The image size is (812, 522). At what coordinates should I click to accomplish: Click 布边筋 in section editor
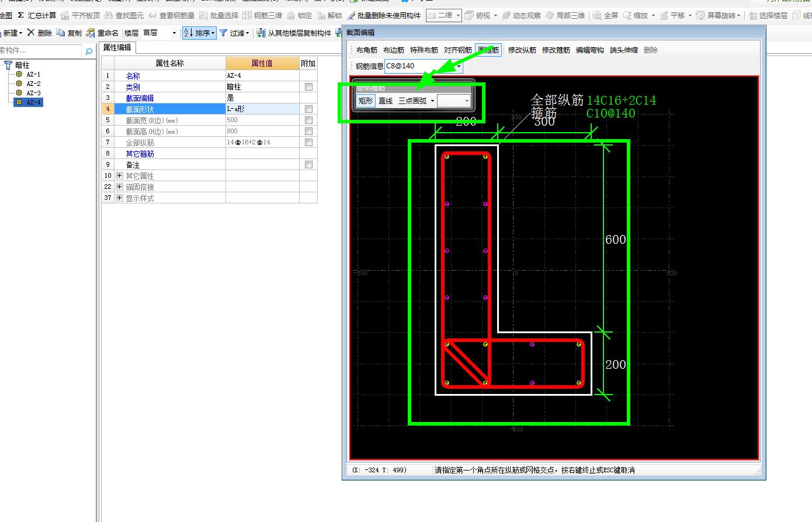click(394, 50)
